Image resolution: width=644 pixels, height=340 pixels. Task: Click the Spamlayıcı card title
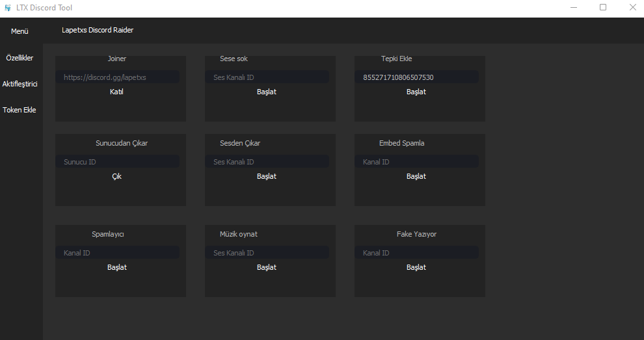point(107,235)
